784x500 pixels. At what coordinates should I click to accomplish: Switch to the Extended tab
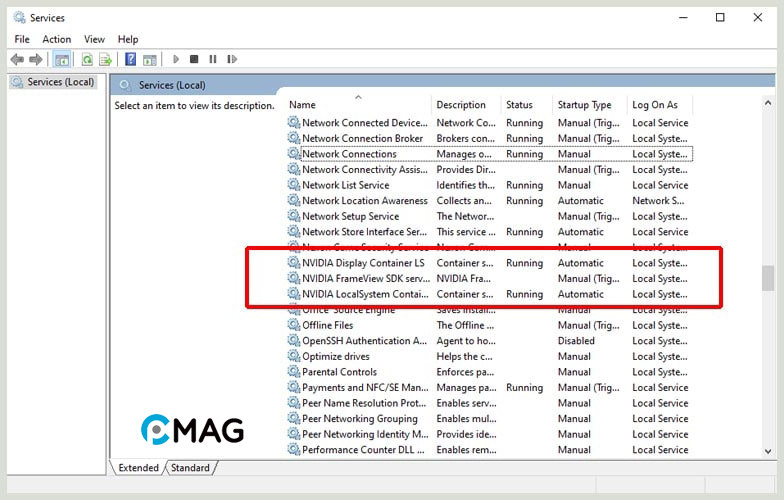pyautogui.click(x=138, y=467)
